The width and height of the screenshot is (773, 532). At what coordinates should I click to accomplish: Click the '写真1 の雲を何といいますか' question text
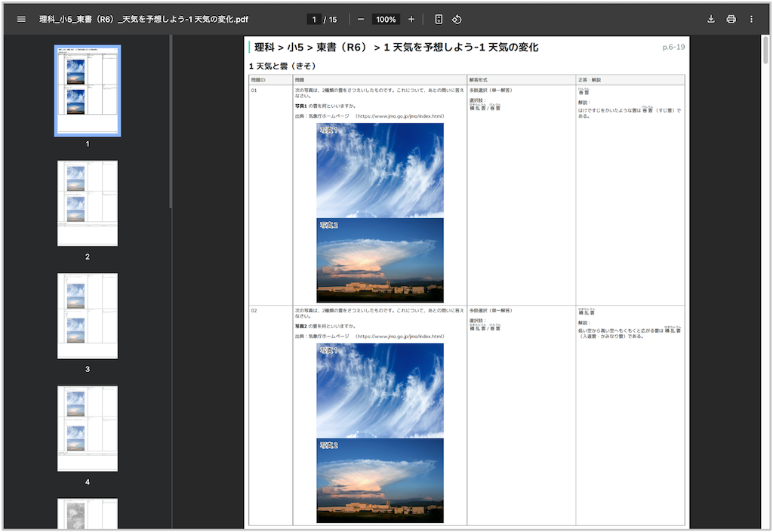click(x=325, y=106)
